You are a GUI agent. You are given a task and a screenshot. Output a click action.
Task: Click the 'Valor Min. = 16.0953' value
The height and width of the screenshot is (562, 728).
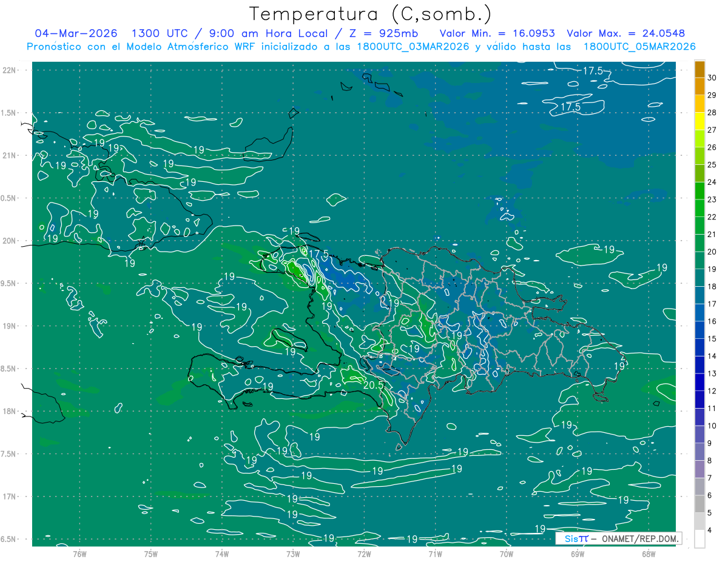click(x=497, y=33)
